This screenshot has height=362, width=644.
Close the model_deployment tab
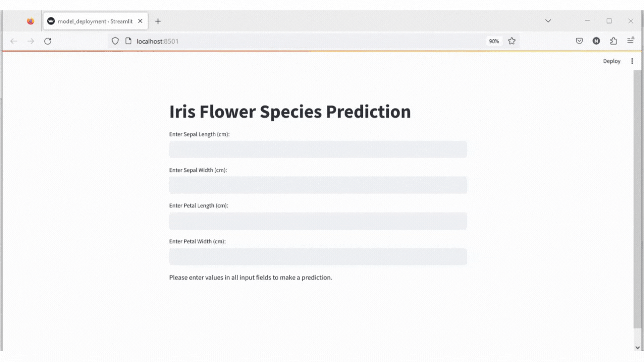(140, 21)
